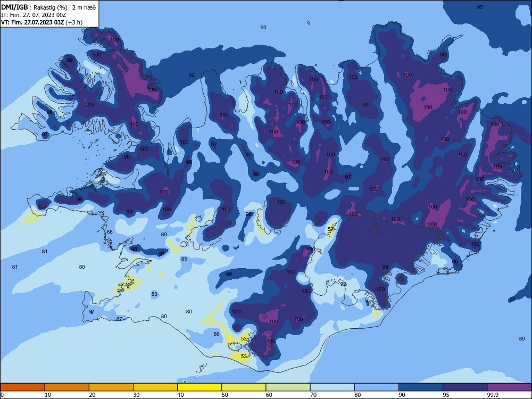Image resolution: width=532 pixels, height=399 pixels.
Task: Pick the pale green 60–70 legend swatch
Action: pyautogui.click(x=288, y=387)
